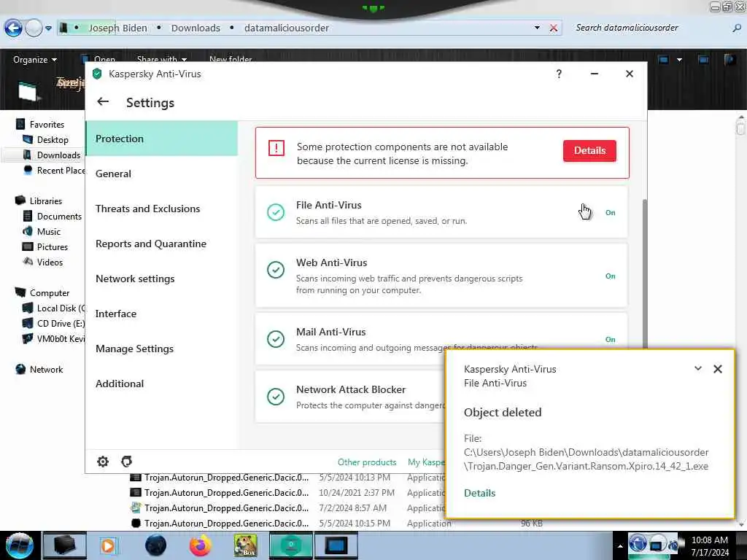Close the Object deleted notification
The image size is (747, 560).
pos(718,368)
